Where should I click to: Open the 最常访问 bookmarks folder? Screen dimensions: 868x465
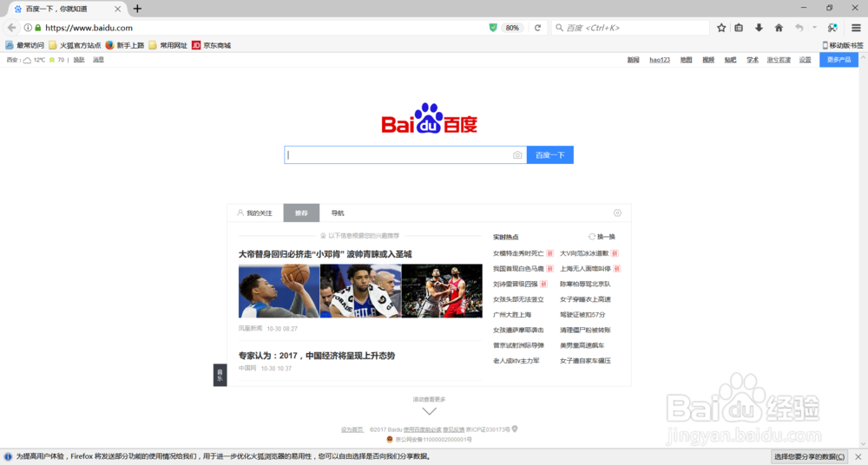tap(25, 45)
